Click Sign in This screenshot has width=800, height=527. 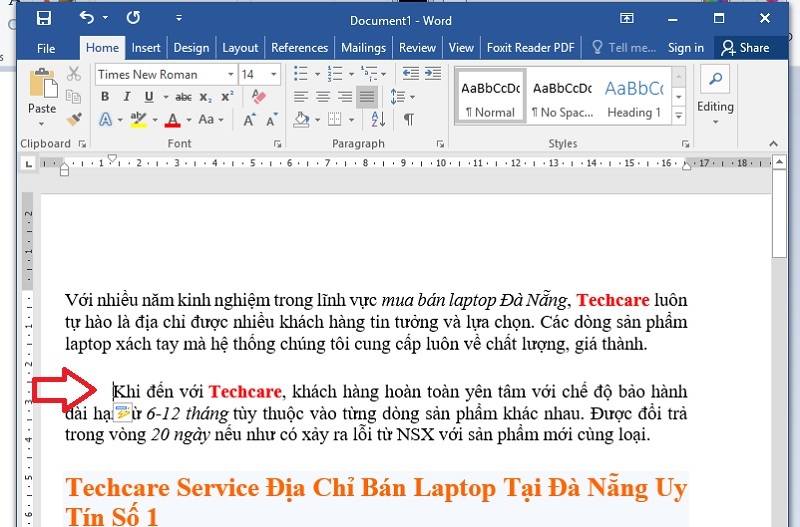[686, 48]
